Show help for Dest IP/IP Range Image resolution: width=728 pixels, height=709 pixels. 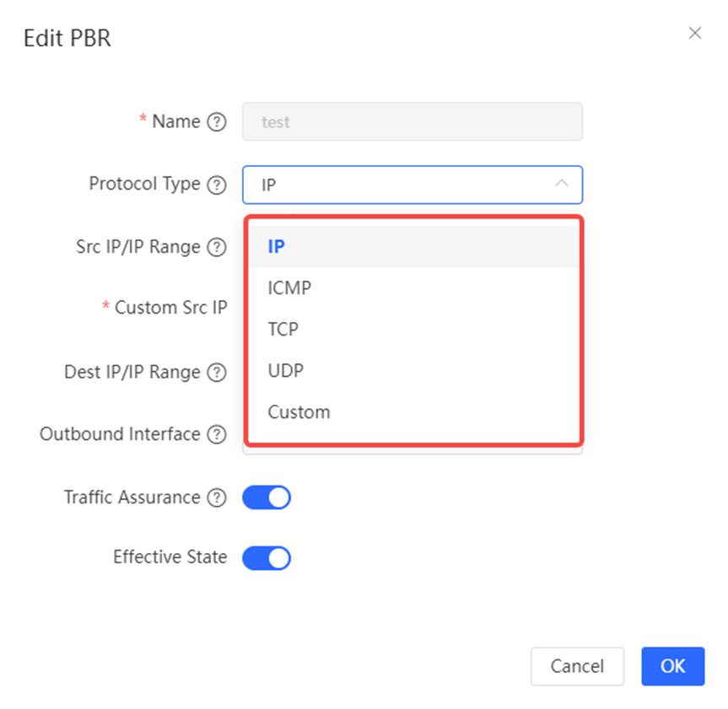217,372
